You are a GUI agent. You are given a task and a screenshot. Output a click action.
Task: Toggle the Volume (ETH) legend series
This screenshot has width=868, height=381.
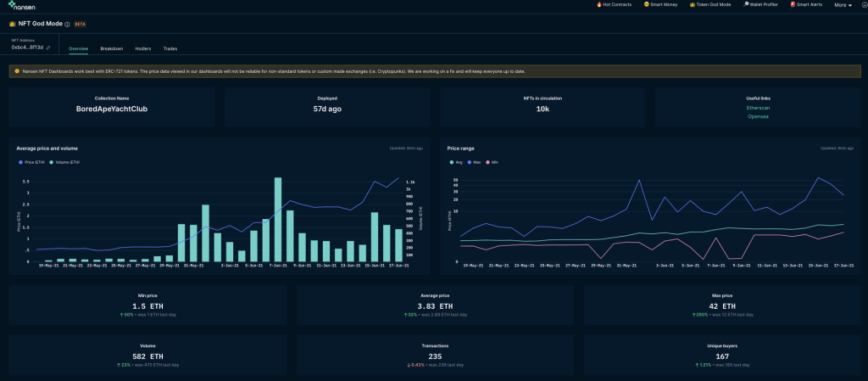click(x=63, y=162)
